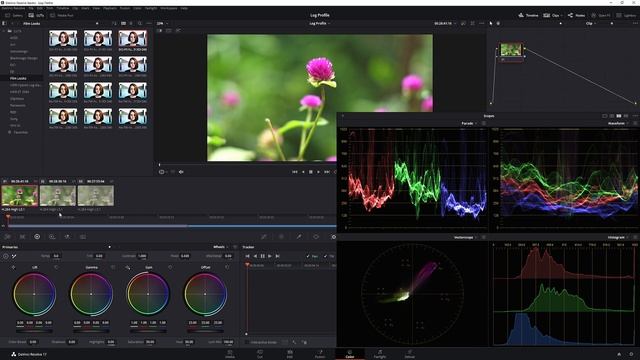Select the Sony LUT folder

(x=14, y=119)
